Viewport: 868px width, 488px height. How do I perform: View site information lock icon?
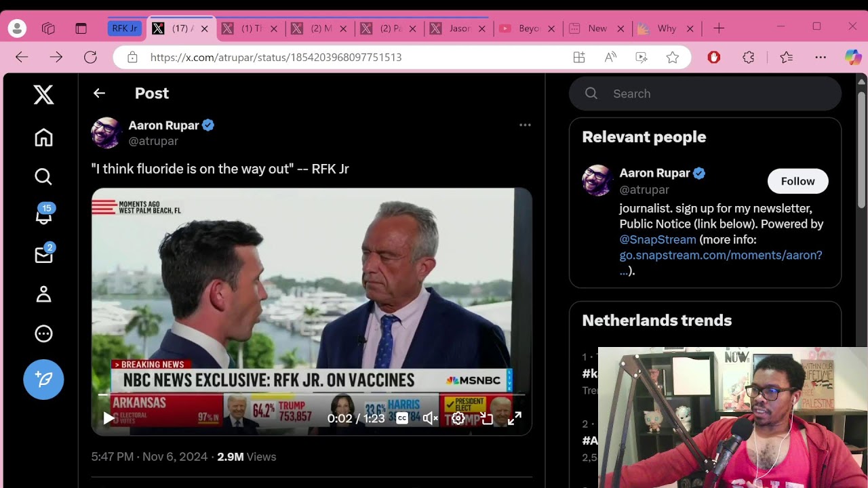(132, 58)
